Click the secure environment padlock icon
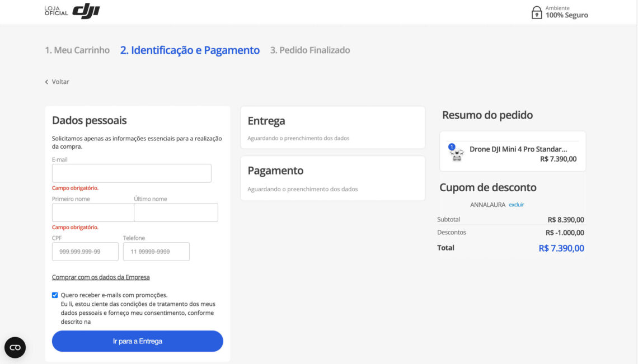This screenshot has height=364, width=638. tap(537, 12)
